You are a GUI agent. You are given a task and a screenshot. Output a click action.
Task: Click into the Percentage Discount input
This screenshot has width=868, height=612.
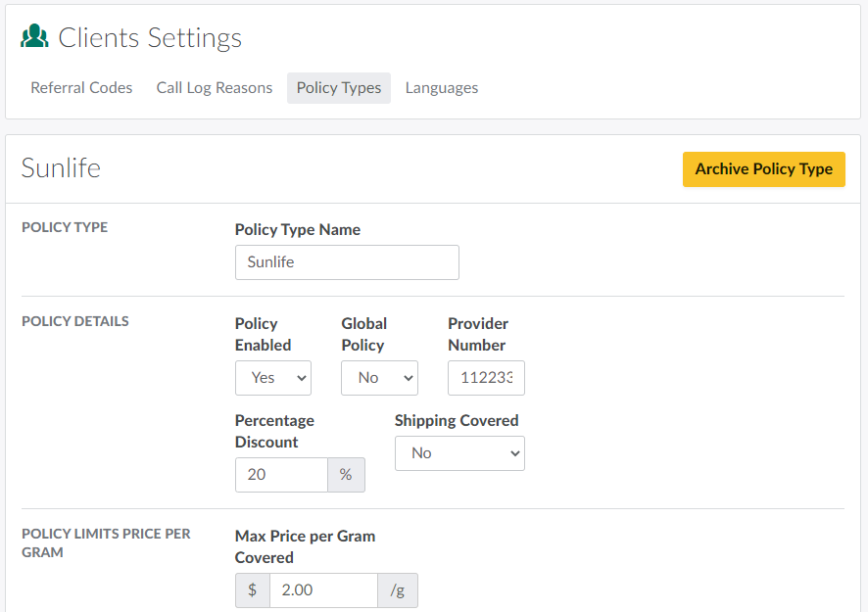[281, 475]
